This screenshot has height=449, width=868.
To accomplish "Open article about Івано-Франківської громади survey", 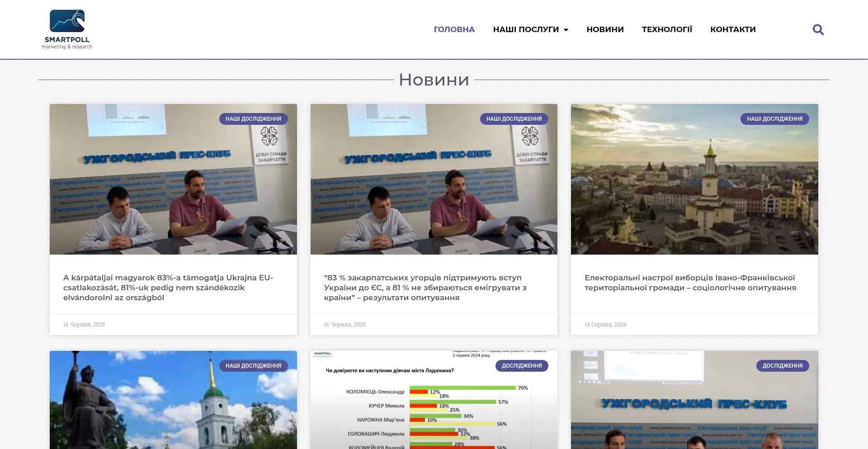I will 690,283.
